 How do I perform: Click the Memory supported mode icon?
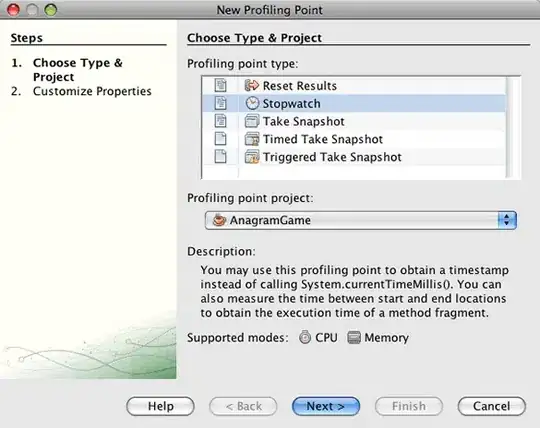coord(354,337)
